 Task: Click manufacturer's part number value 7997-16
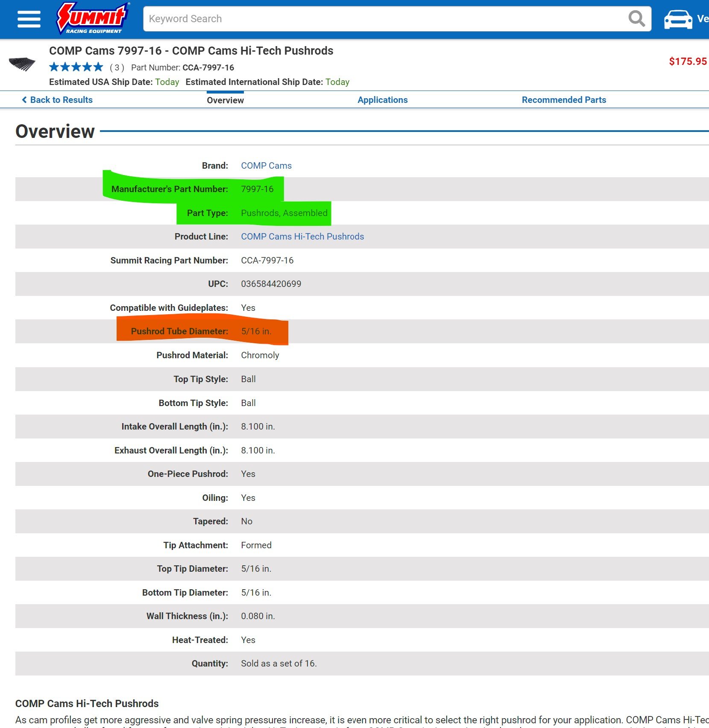pyautogui.click(x=257, y=189)
